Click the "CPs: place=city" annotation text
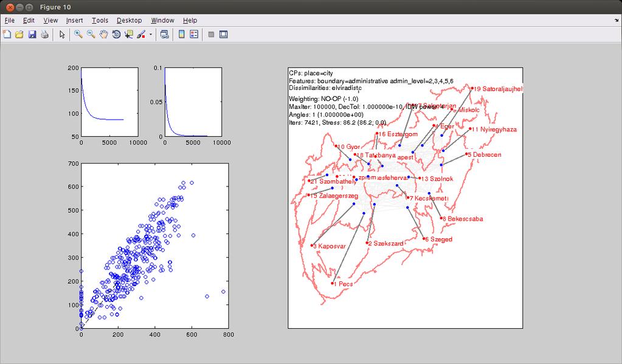Viewport: 622px width, 364px height. (x=311, y=73)
